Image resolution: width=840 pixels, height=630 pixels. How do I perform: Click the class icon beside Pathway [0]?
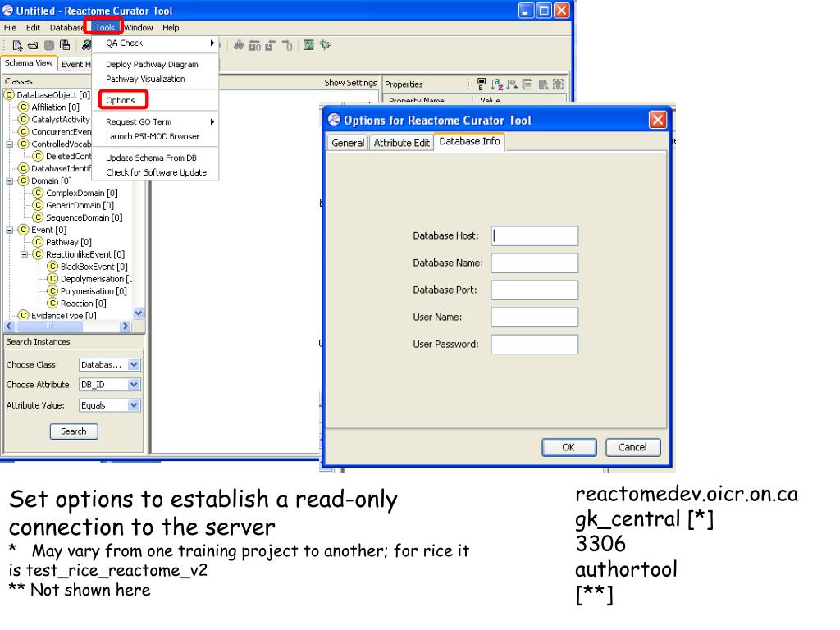point(38,242)
